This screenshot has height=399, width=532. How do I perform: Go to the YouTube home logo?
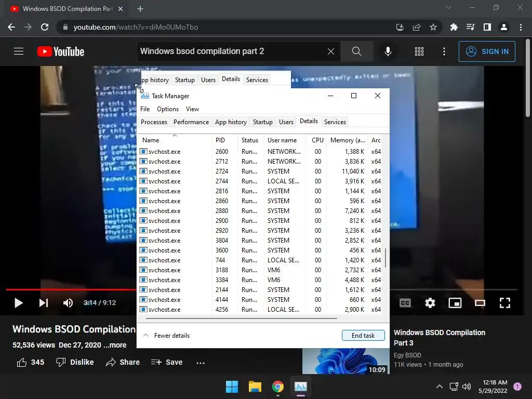[61, 51]
